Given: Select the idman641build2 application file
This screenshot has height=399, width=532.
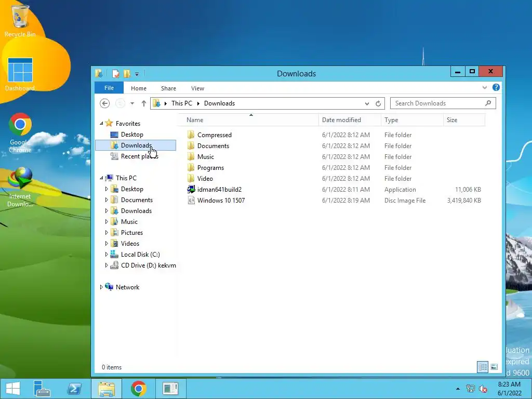Looking at the screenshot, I should point(219,189).
